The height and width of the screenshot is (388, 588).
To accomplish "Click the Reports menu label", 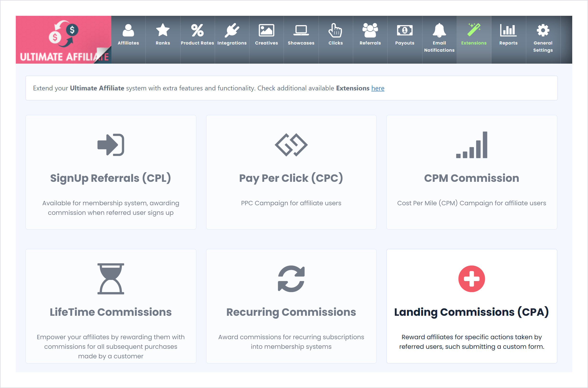I will point(508,43).
